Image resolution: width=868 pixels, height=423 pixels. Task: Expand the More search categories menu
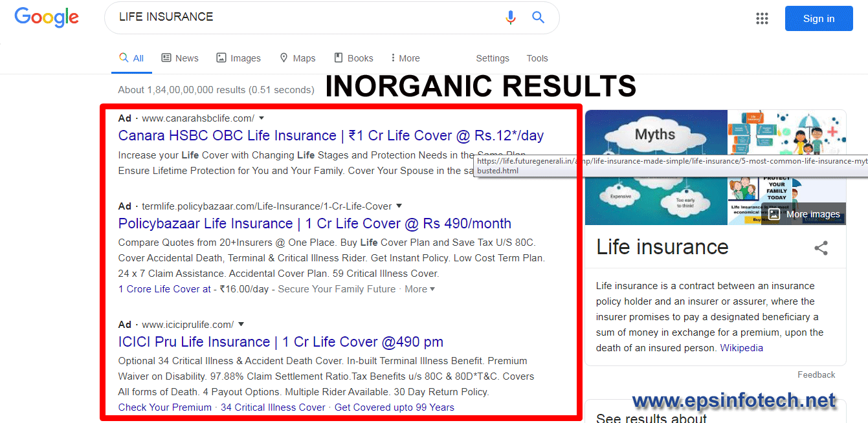[405, 58]
